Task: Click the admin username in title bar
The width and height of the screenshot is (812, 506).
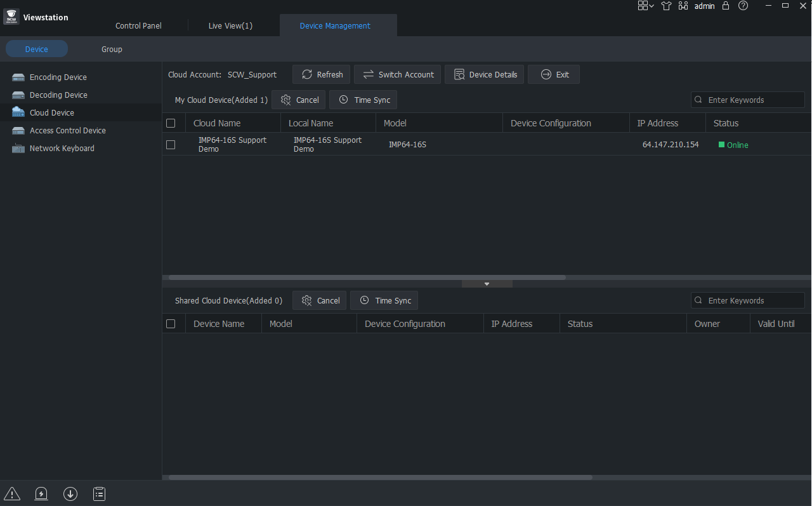Action: coord(705,6)
